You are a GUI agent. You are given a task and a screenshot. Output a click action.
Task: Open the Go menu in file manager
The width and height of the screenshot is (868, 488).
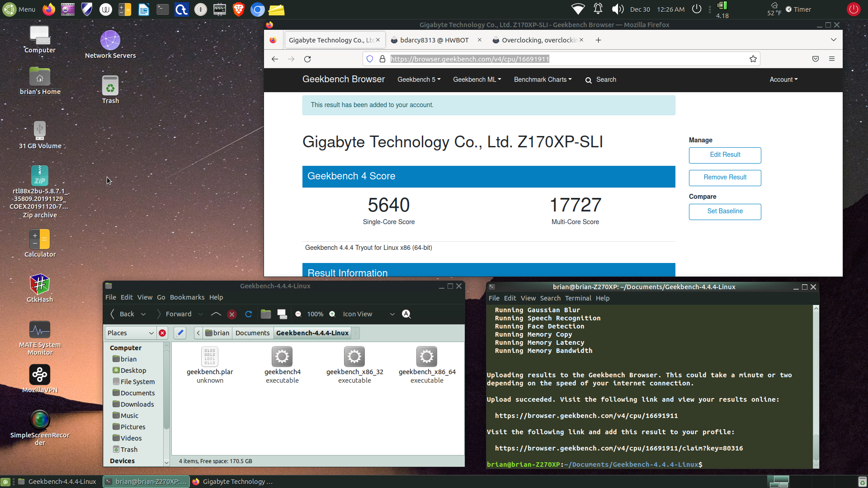tap(161, 297)
